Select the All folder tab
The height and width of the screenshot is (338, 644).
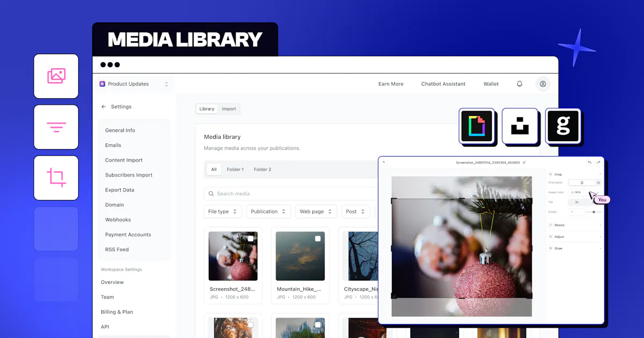214,170
